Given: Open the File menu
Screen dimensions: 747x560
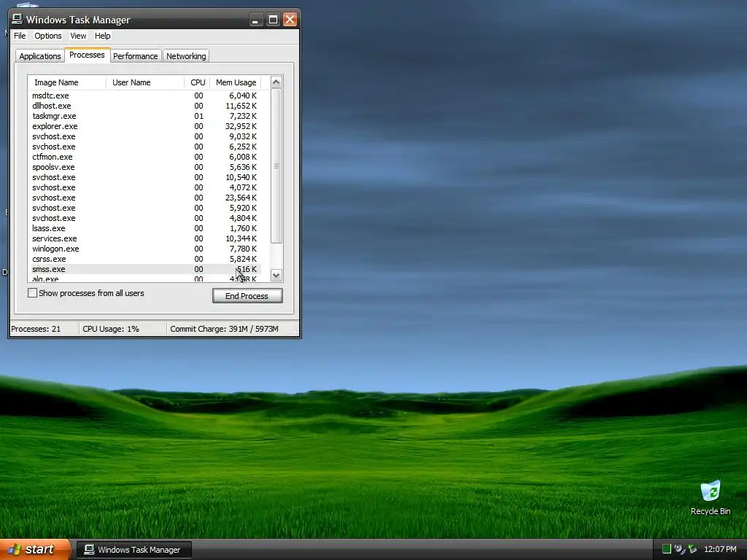Looking at the screenshot, I should pos(20,36).
